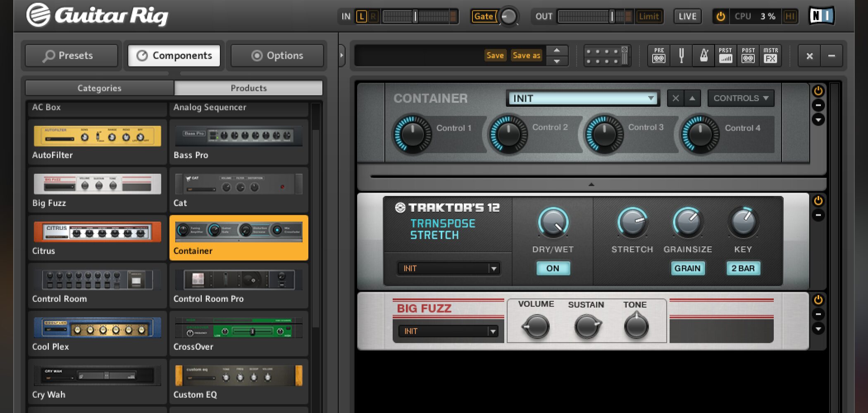Toggle the MSTR FX section
Image resolution: width=868 pixels, height=413 pixels.
pyautogui.click(x=771, y=56)
